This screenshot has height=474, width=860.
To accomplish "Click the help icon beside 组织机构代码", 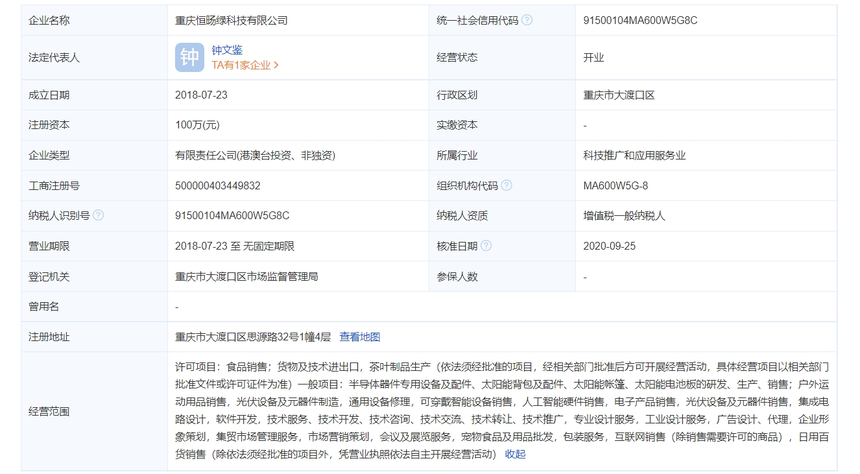I will click(506, 185).
